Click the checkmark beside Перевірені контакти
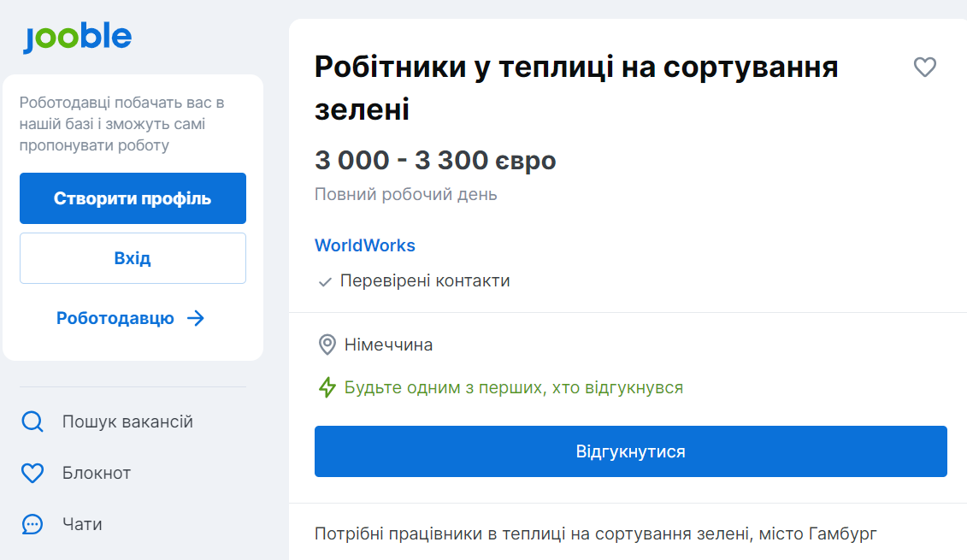967x560 pixels. [325, 280]
